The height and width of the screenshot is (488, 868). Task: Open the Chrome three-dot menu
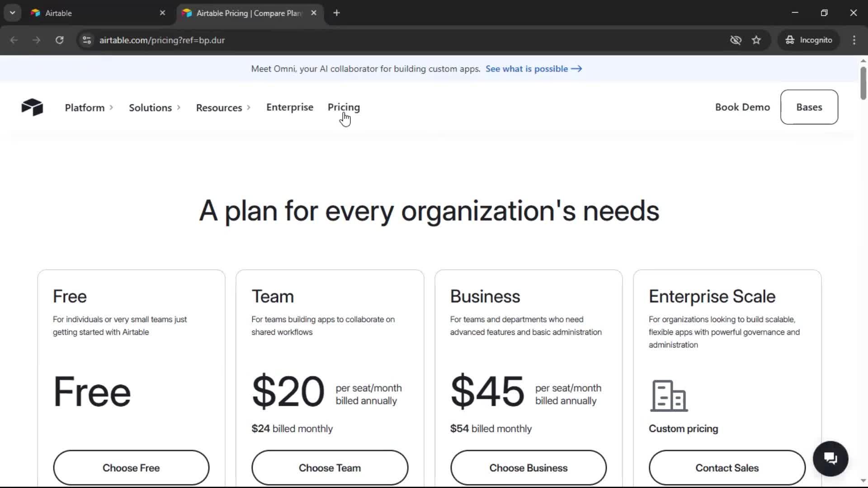(854, 40)
